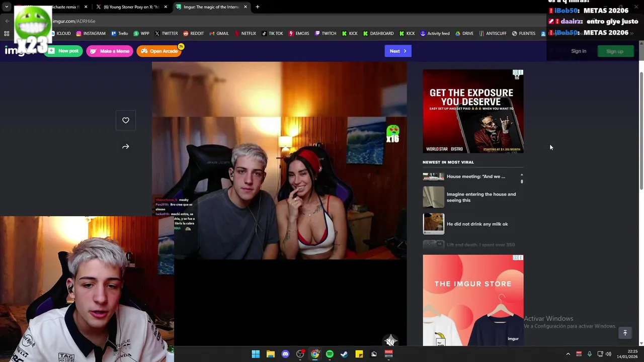Open Discord from the taskbar

point(285,354)
